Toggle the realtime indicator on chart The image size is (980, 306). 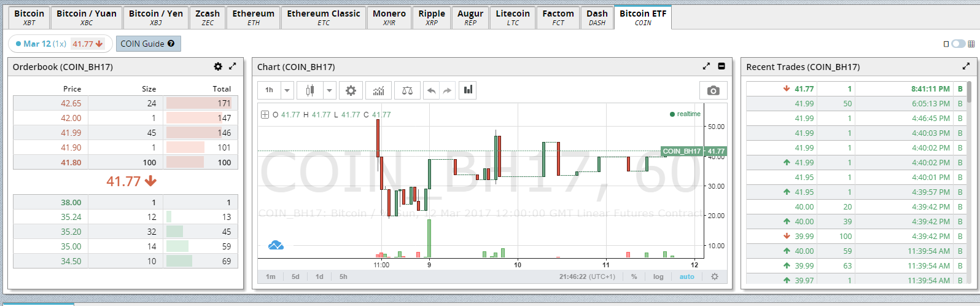click(685, 114)
